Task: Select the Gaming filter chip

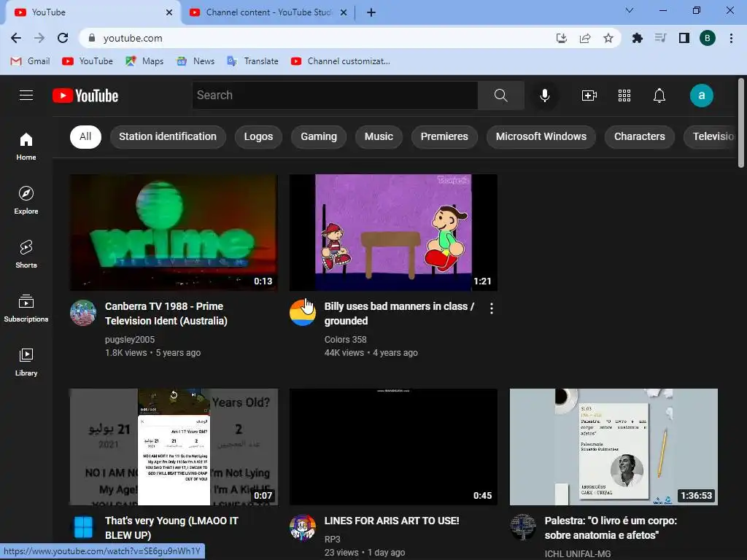Action: click(x=319, y=136)
